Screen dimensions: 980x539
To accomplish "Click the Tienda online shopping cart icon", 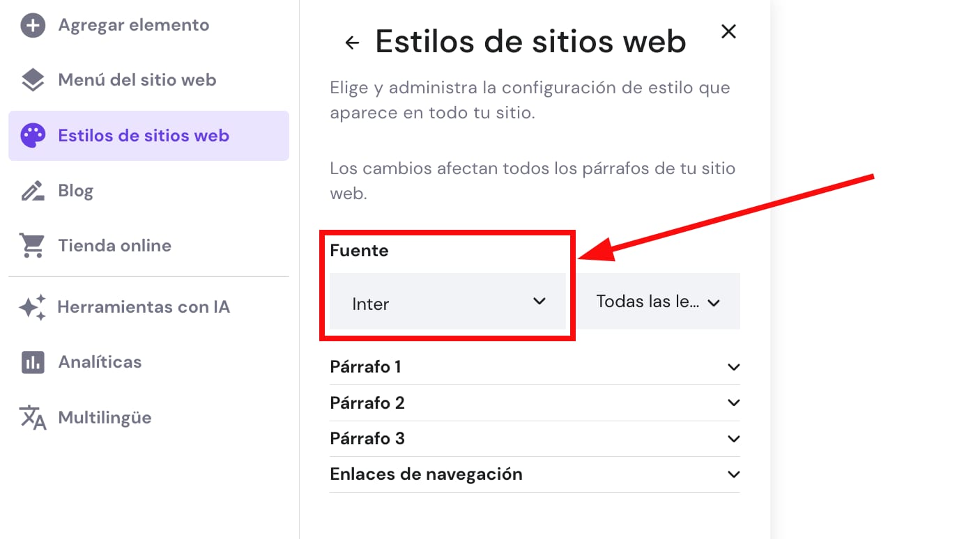I will 32,245.
